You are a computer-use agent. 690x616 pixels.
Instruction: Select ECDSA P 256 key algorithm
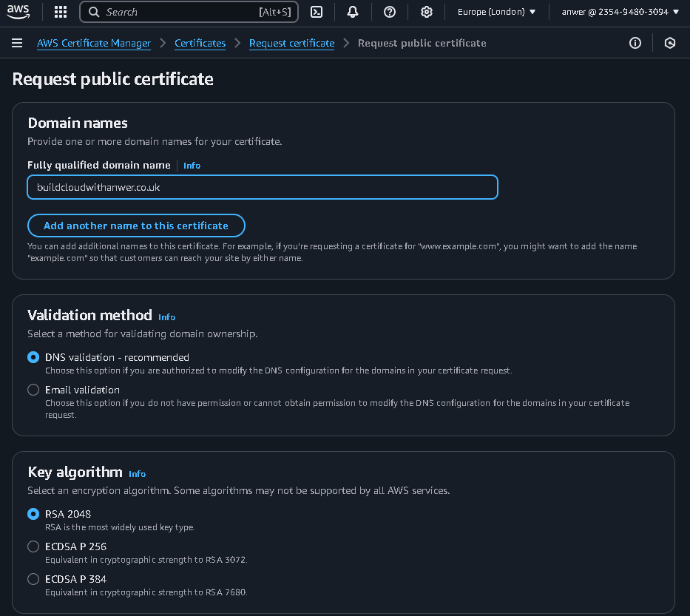pyautogui.click(x=33, y=546)
